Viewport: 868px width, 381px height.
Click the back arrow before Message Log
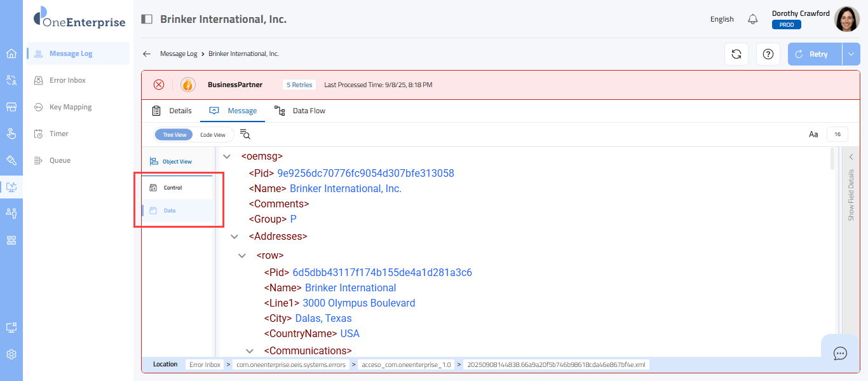(147, 54)
